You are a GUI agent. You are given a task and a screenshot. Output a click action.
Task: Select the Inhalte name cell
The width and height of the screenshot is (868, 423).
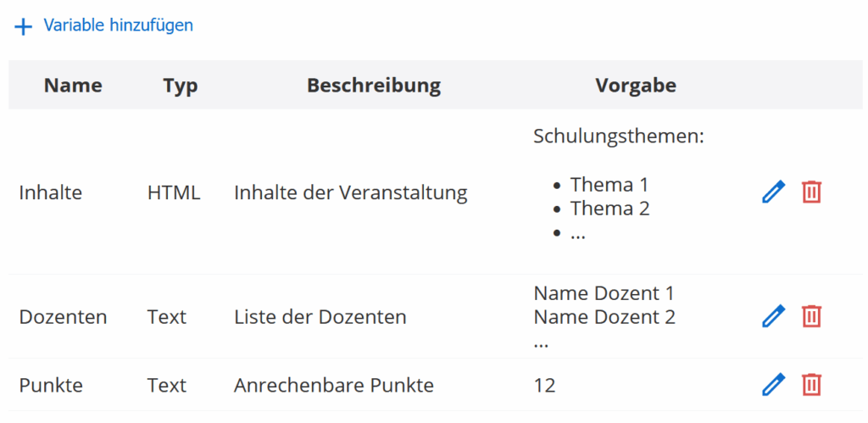51,192
